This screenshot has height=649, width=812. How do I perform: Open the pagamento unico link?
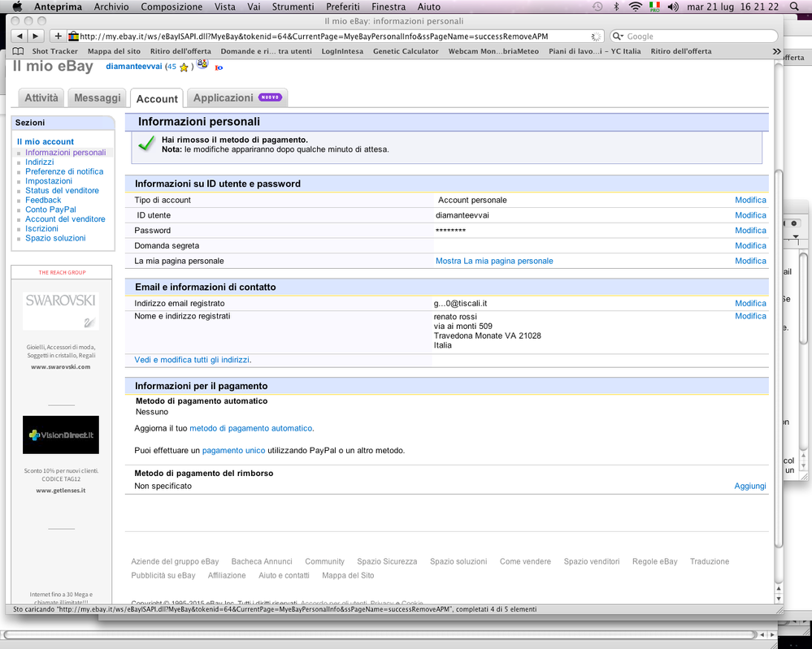[233, 451]
